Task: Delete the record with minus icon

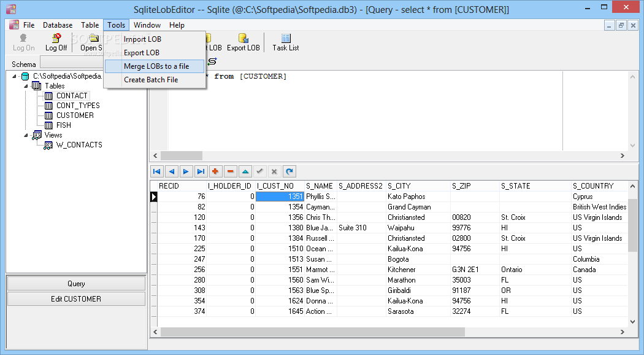Action: [231, 171]
